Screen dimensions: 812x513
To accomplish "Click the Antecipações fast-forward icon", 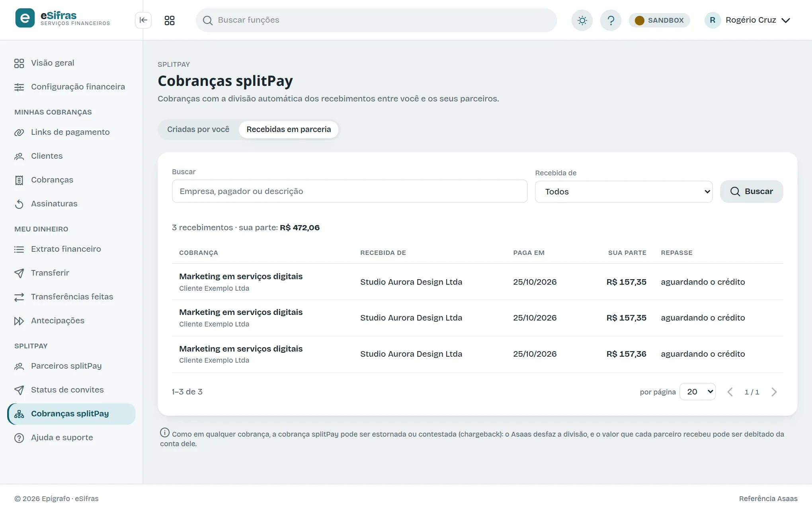I will [19, 321].
